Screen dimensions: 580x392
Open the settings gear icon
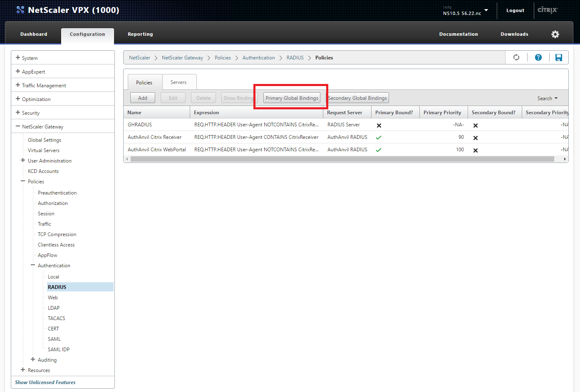pos(555,34)
